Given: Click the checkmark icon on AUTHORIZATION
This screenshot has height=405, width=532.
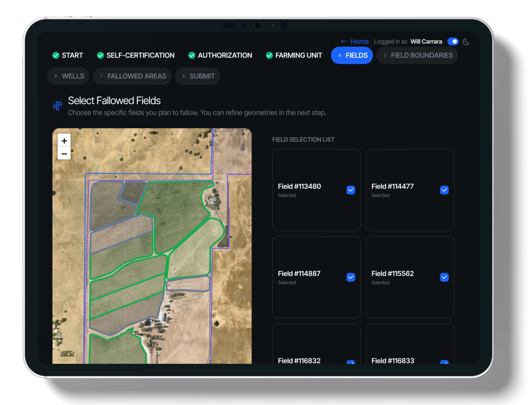Looking at the screenshot, I should click(192, 55).
